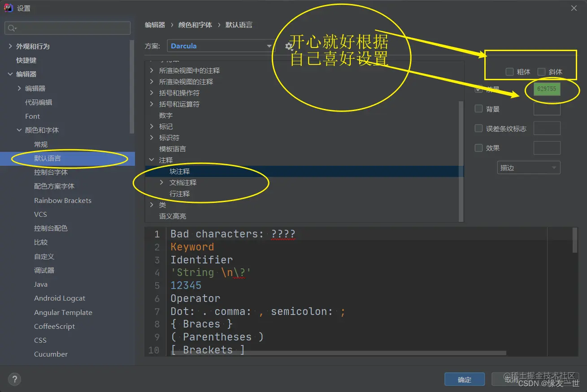The image size is (587, 392).
Task: Select Java settings in the sidebar
Action: tap(40, 284)
